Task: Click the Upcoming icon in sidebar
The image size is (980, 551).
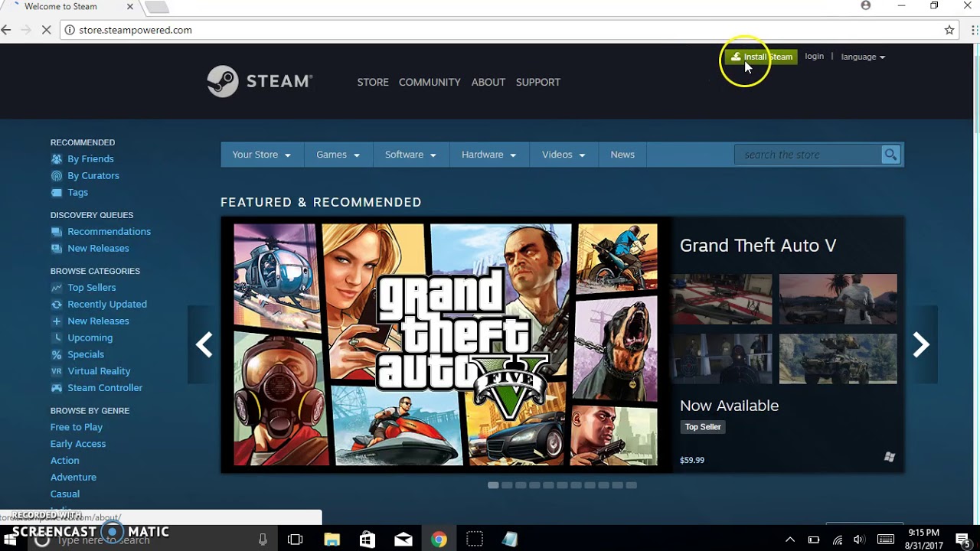Action: (x=57, y=338)
